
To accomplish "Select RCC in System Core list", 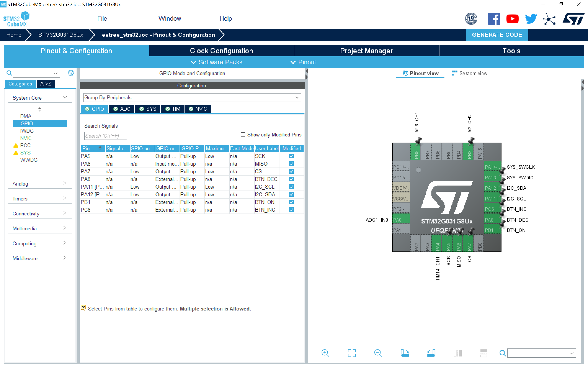I will point(25,145).
